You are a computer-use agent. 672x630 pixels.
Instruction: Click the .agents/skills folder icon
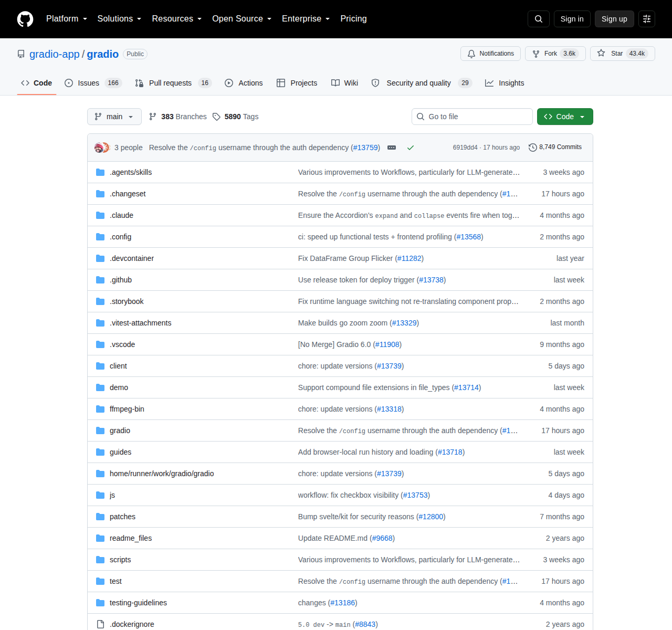(100, 172)
